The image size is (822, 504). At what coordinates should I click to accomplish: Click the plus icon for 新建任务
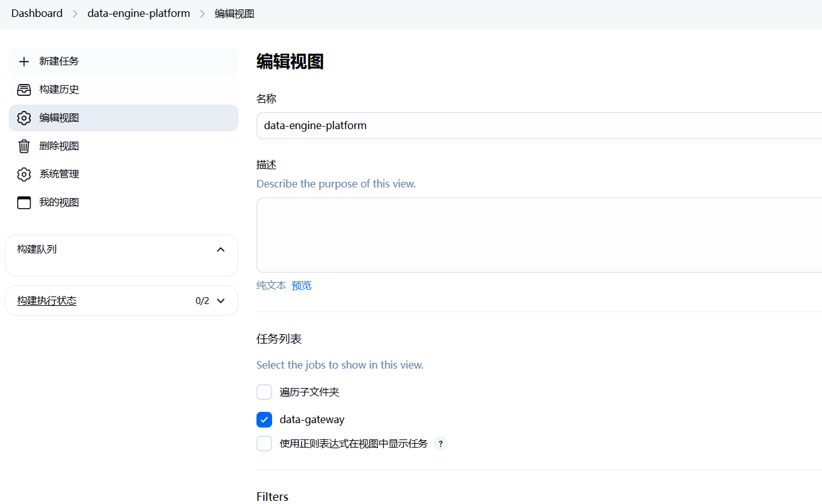tap(24, 61)
